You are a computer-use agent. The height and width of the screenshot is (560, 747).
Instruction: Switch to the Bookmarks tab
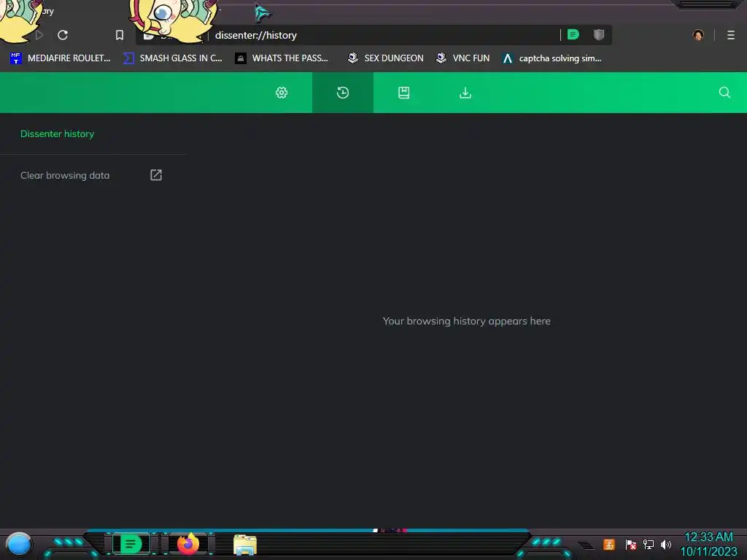[x=404, y=93]
